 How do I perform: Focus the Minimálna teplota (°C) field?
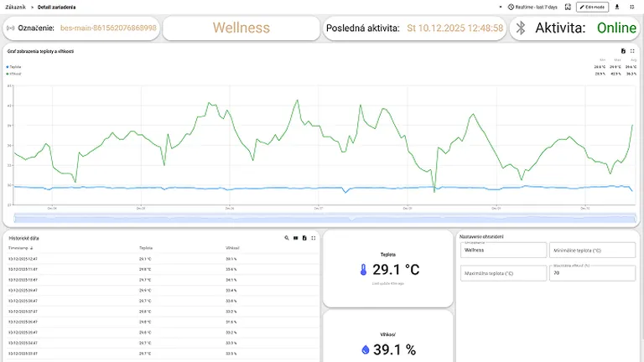592,250
